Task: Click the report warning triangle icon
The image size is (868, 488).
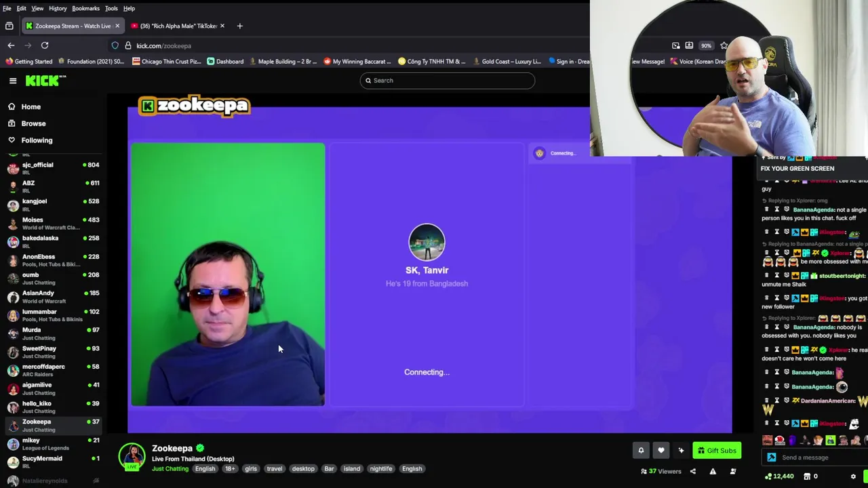Action: click(713, 472)
